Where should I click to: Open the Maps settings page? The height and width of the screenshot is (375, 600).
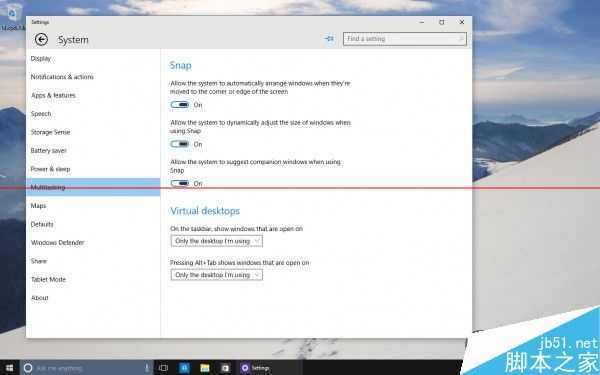tap(93, 205)
